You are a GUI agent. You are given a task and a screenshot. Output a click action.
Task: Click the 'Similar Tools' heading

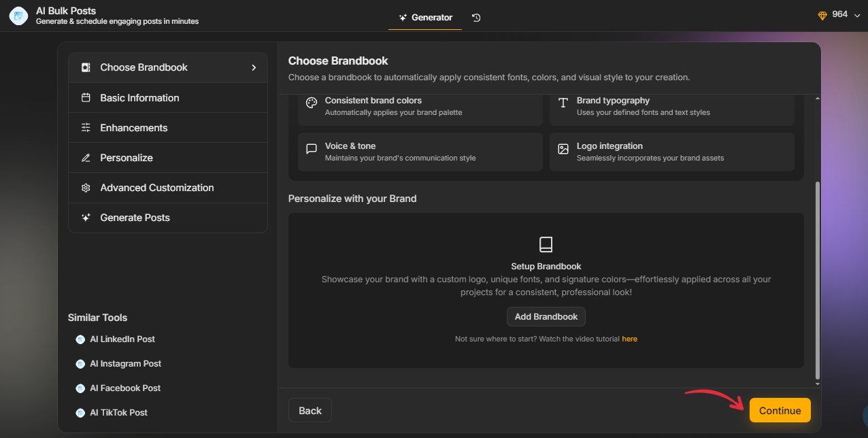point(98,318)
